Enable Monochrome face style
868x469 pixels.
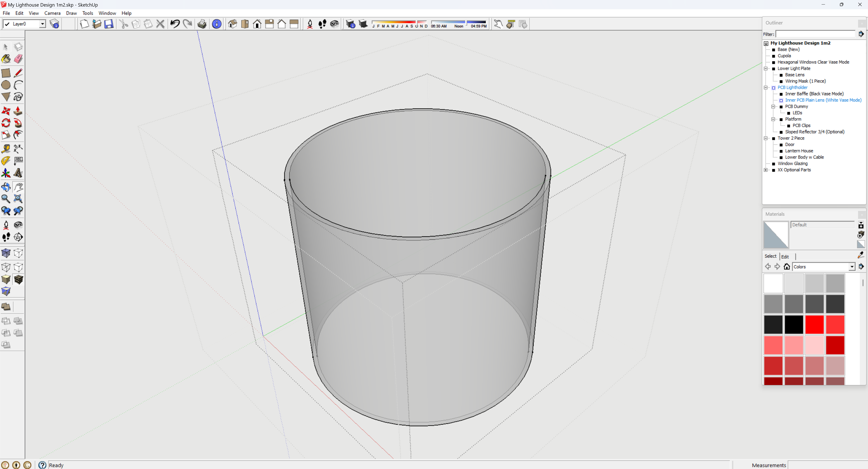6,292
